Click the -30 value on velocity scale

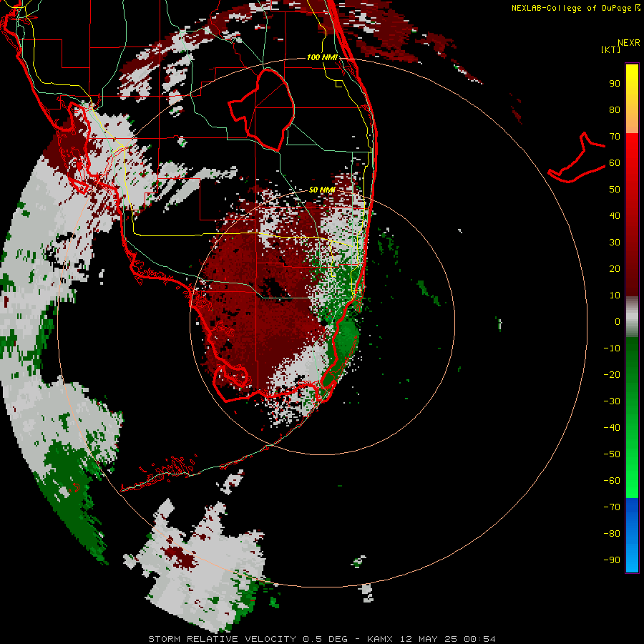click(612, 401)
